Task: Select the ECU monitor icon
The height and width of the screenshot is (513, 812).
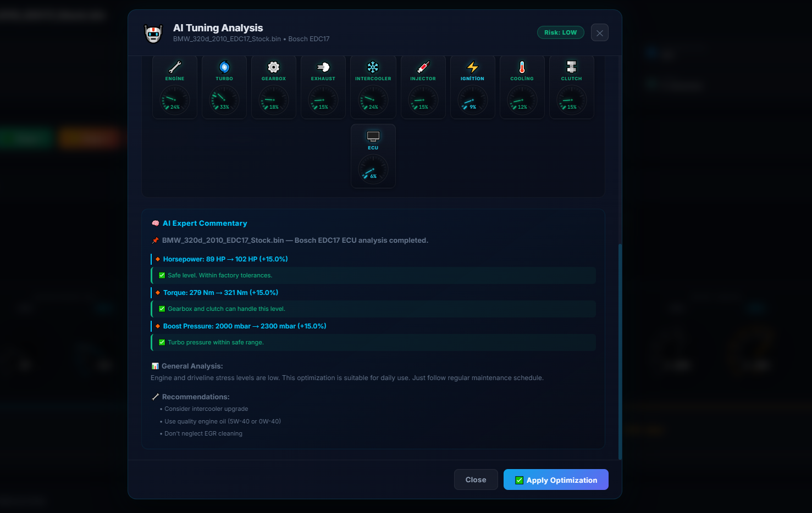Action: [373, 136]
